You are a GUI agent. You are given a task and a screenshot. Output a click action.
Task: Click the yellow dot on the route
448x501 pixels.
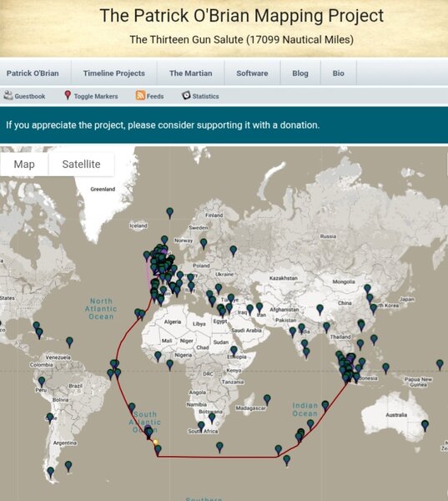click(155, 443)
